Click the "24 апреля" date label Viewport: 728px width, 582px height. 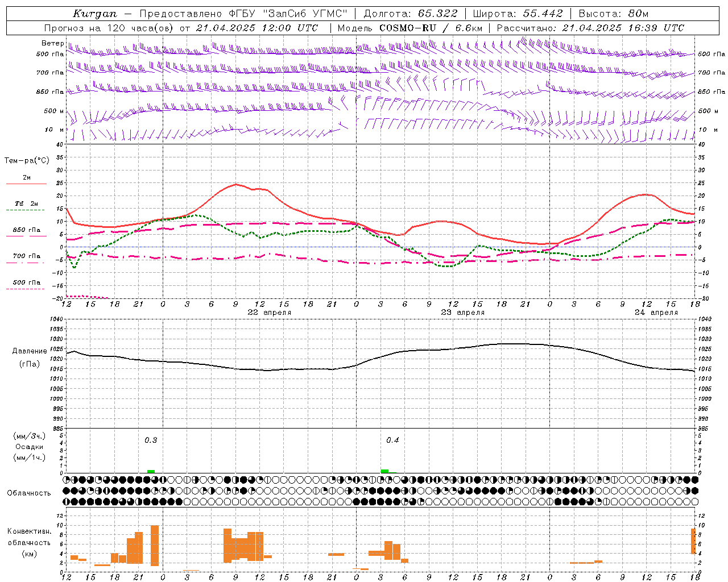656,313
